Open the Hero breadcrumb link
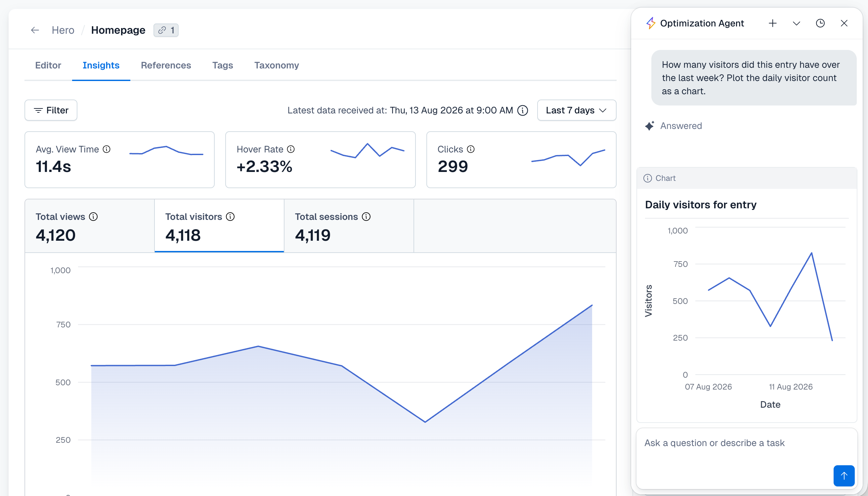Viewport: 868px width, 496px height. (x=63, y=30)
